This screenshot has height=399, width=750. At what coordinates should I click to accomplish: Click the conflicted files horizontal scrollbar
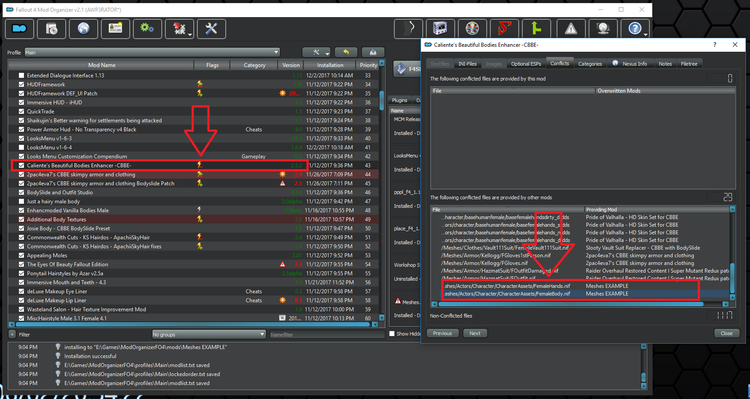click(x=571, y=304)
